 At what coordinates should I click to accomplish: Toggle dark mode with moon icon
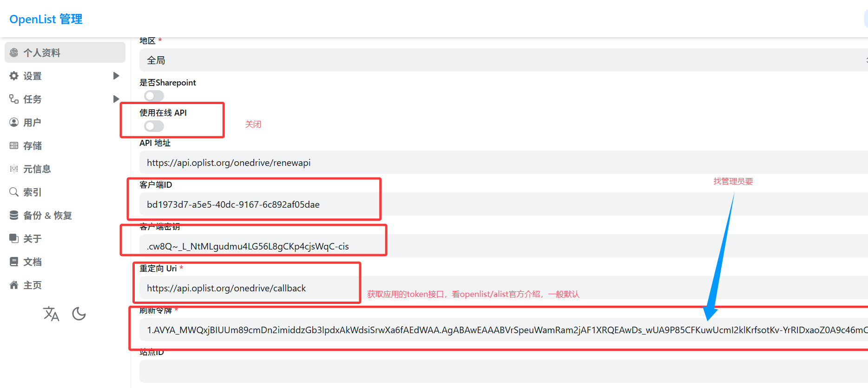[79, 314]
